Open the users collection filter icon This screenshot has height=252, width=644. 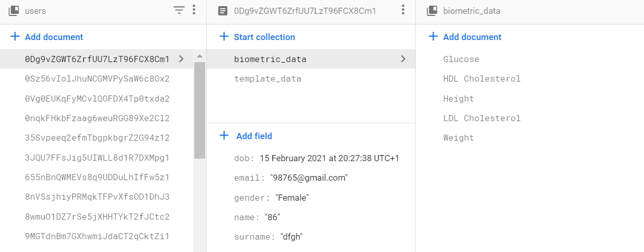[178, 10]
